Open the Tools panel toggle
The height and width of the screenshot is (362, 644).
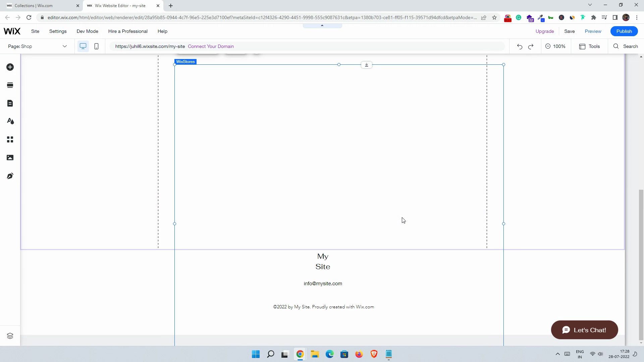tap(589, 46)
